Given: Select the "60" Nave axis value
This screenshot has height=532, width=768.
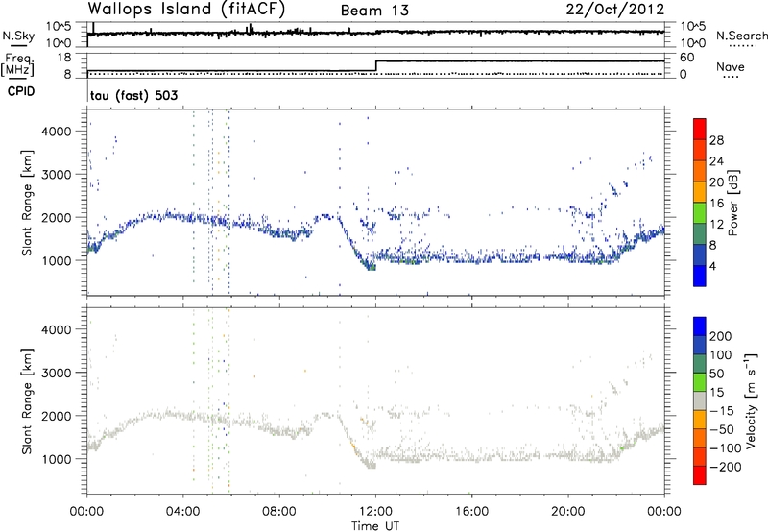Looking at the screenshot, I should tap(687, 58).
